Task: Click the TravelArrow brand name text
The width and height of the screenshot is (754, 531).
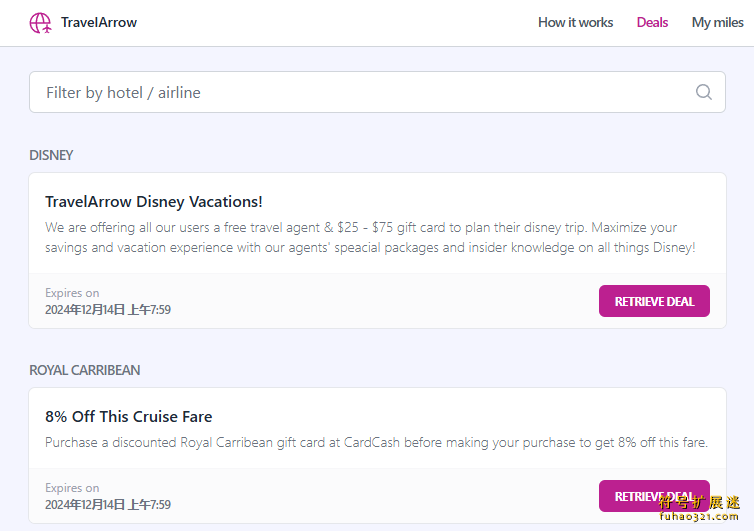Action: 99,23
